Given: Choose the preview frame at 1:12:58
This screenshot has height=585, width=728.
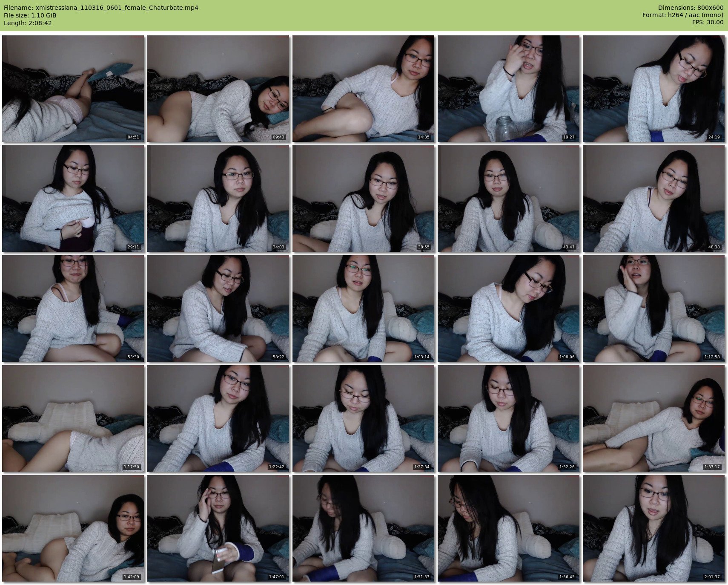Looking at the screenshot, I should coord(654,308).
